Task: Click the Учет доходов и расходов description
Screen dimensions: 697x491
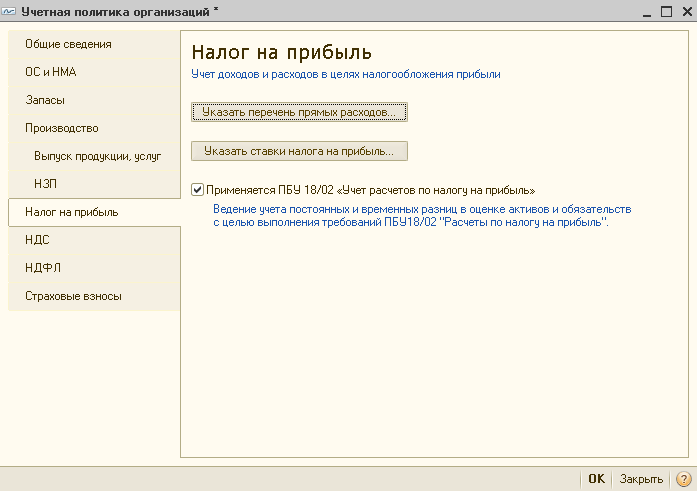Action: 346,74
